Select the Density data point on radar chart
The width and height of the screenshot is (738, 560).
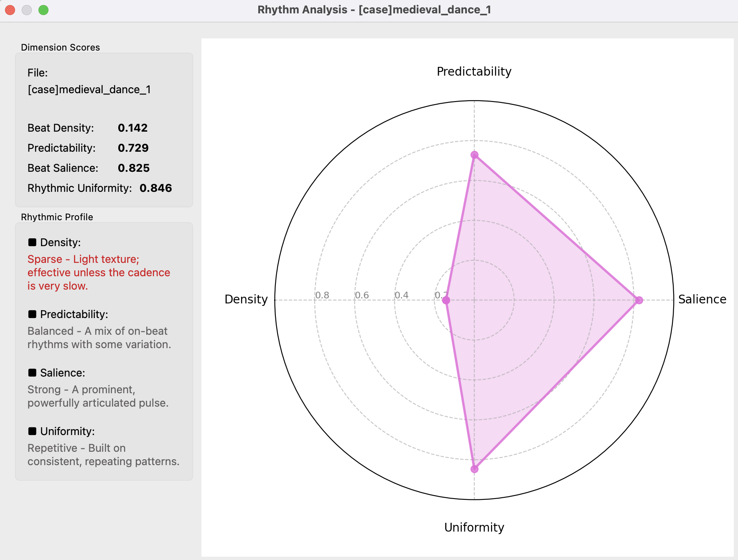coord(446,300)
